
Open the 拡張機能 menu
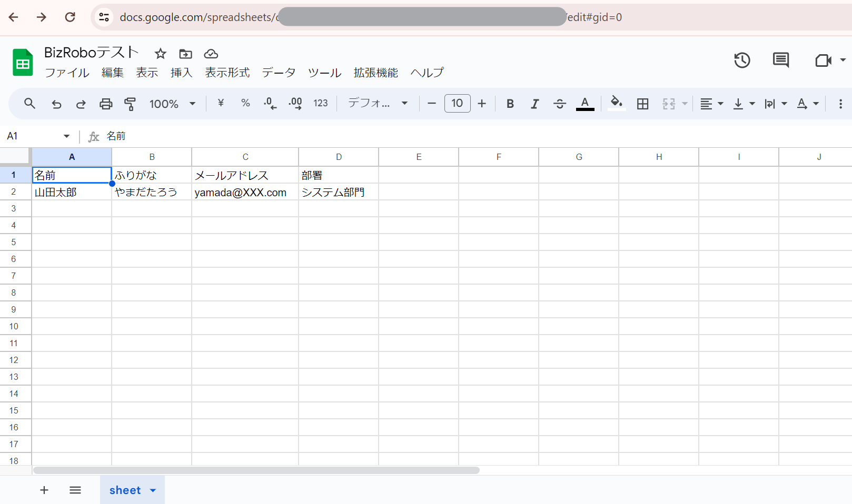pyautogui.click(x=376, y=73)
